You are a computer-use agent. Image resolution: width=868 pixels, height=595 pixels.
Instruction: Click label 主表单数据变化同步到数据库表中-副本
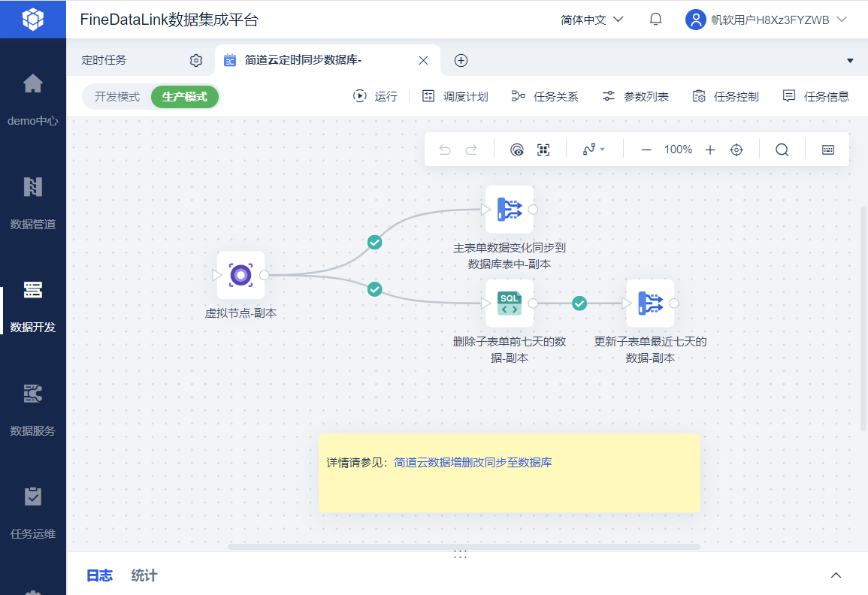[x=510, y=255]
